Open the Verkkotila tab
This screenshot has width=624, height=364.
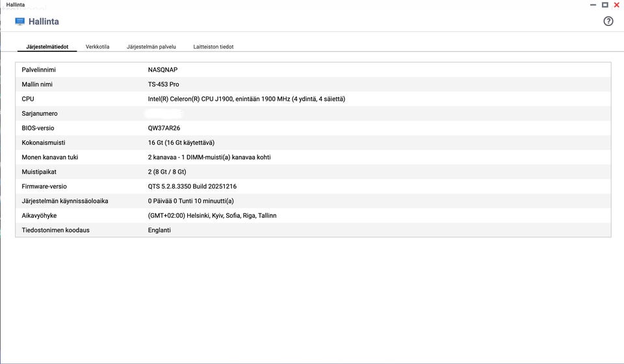[97, 47]
